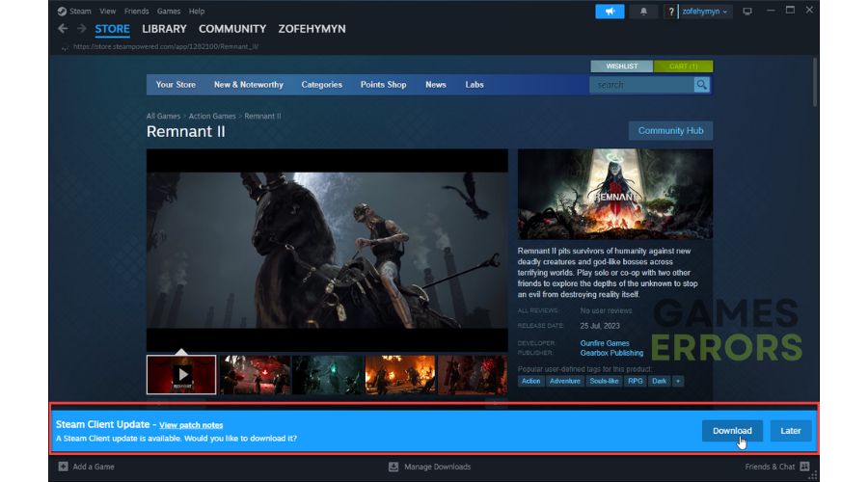
Task: Click the Steam logo icon in menu bar
Action: click(62, 11)
